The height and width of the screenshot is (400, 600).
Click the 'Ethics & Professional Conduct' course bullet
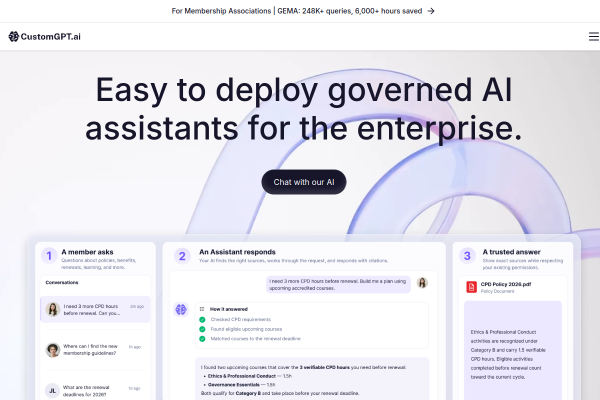248,376
